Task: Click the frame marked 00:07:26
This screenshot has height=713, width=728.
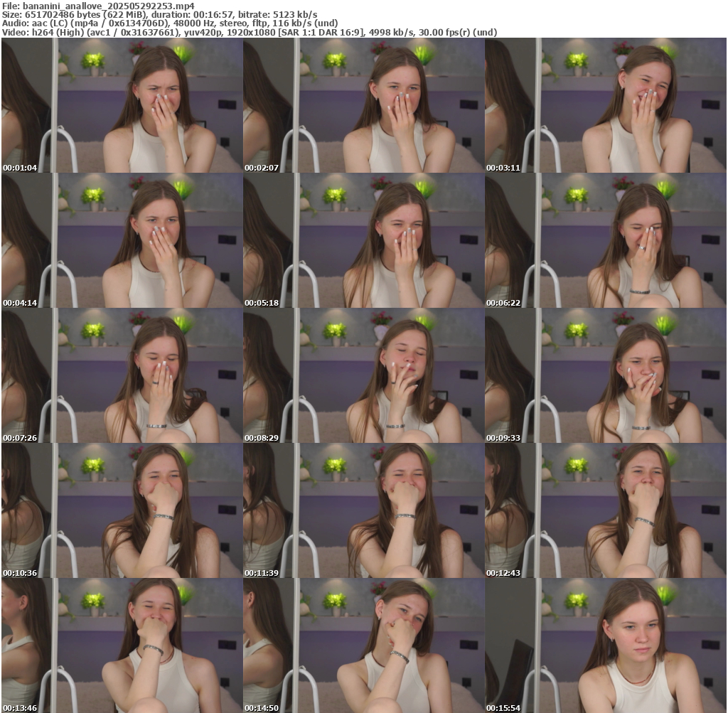Action: click(x=122, y=375)
